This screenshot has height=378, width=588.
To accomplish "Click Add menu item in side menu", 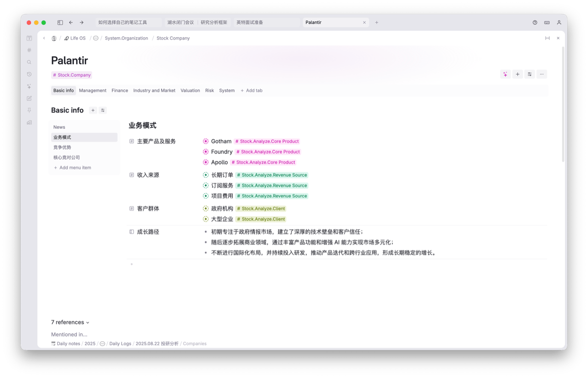I will click(x=74, y=167).
